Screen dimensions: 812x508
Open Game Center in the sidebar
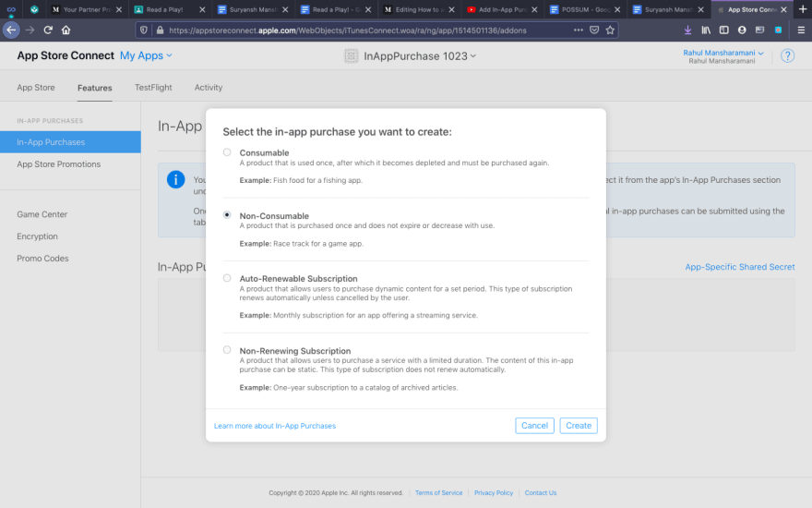click(x=42, y=214)
